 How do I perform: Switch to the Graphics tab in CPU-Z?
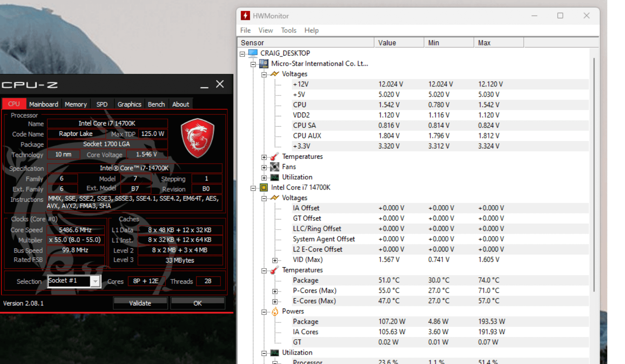pos(129,104)
